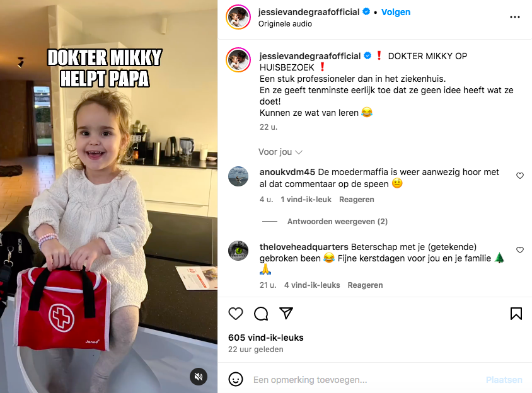
Task: Open header jessievandegraafofficial profile name
Action: pyautogui.click(x=309, y=12)
